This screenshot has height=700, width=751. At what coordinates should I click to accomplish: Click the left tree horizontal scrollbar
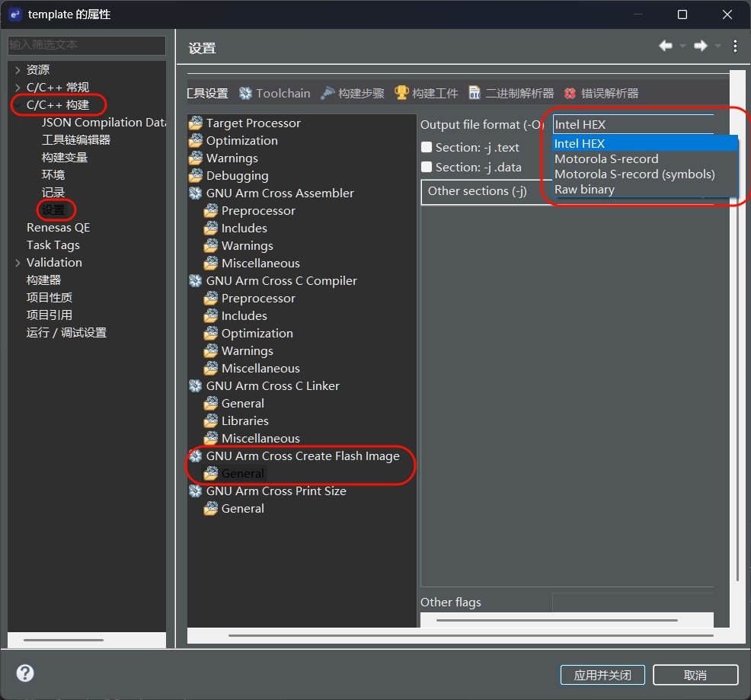[x=64, y=640]
